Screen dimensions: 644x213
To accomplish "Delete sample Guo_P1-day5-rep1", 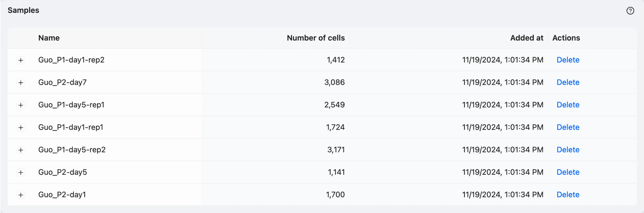I will coord(568,105).
